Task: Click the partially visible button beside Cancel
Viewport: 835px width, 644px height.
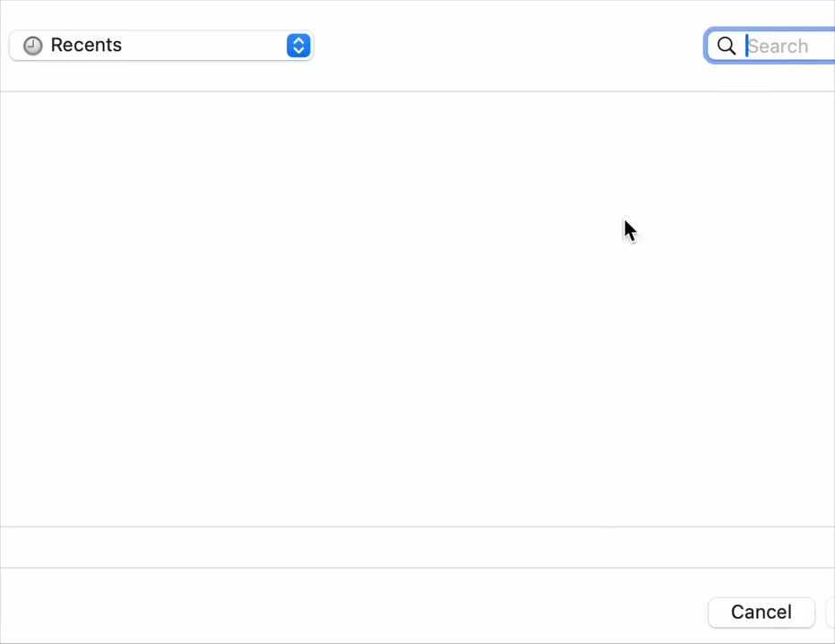Action: click(x=831, y=612)
